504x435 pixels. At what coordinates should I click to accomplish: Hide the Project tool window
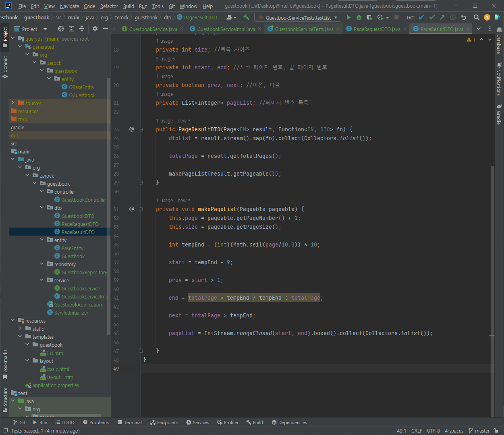[x=106, y=29]
